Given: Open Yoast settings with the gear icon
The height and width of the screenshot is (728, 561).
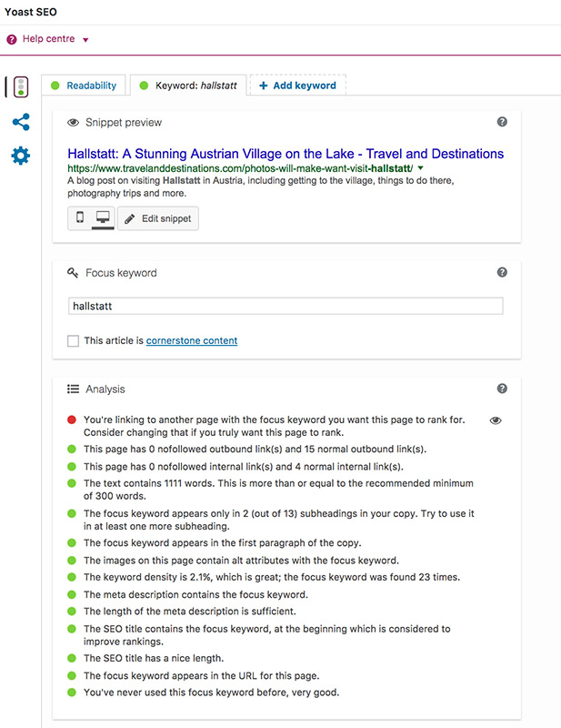Looking at the screenshot, I should click(x=20, y=153).
